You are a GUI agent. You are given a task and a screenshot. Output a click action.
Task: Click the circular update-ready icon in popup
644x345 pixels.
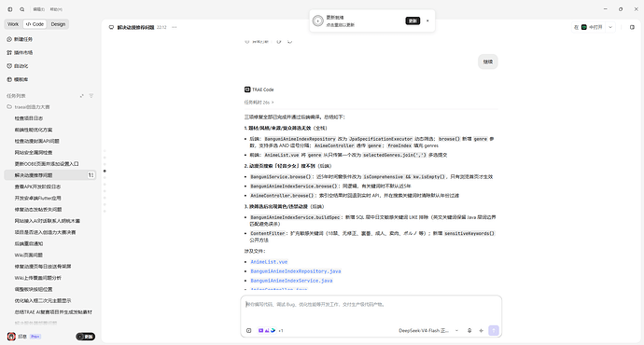click(x=318, y=21)
